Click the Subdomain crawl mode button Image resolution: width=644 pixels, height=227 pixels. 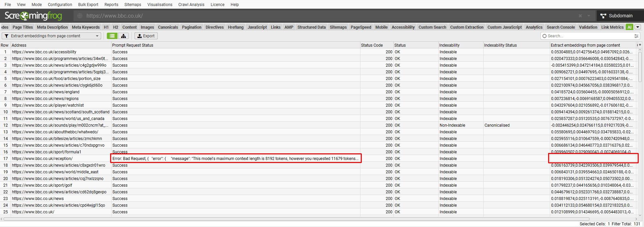(x=620, y=16)
